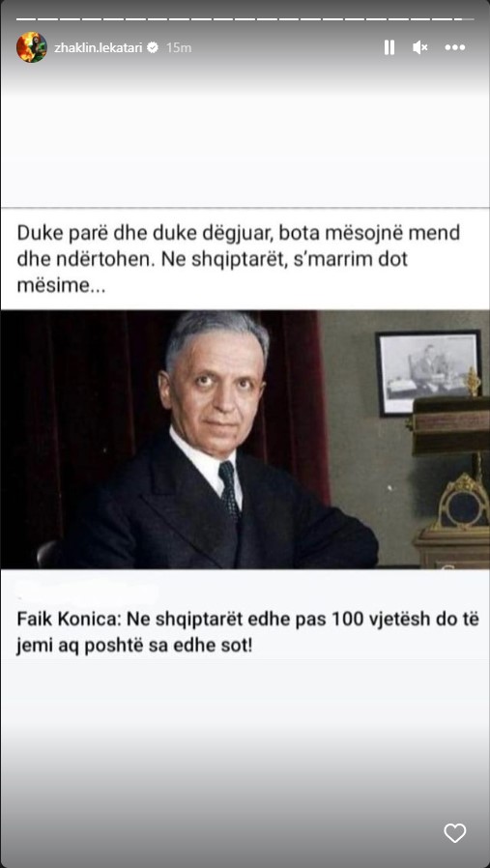The image size is (490, 868).
Task: Pause the story playback
Action: [x=389, y=47]
